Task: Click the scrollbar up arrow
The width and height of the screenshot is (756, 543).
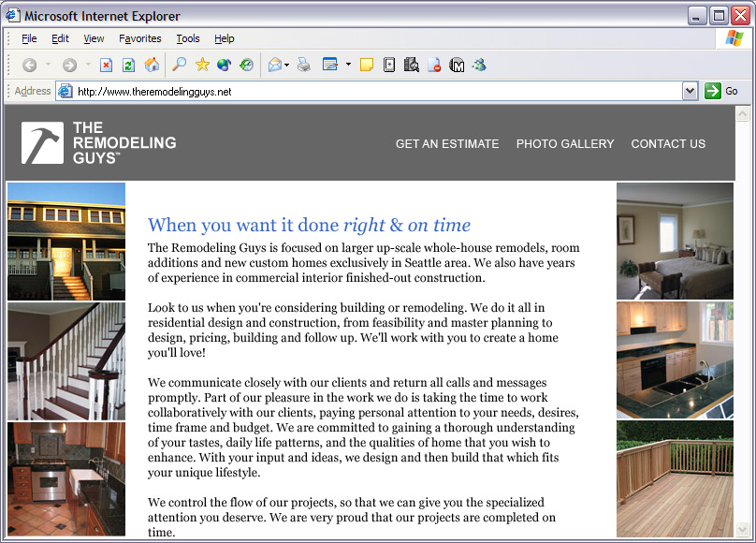Action: point(744,114)
